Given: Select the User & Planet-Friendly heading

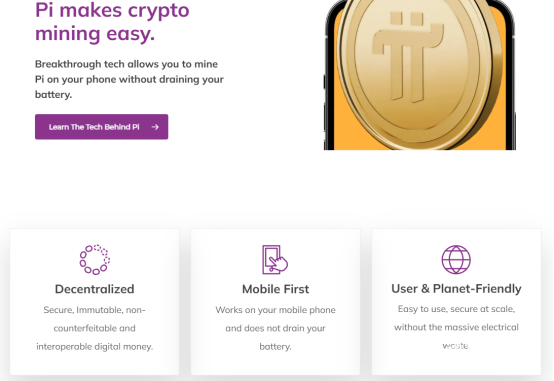Looking at the screenshot, I should coord(456,289).
